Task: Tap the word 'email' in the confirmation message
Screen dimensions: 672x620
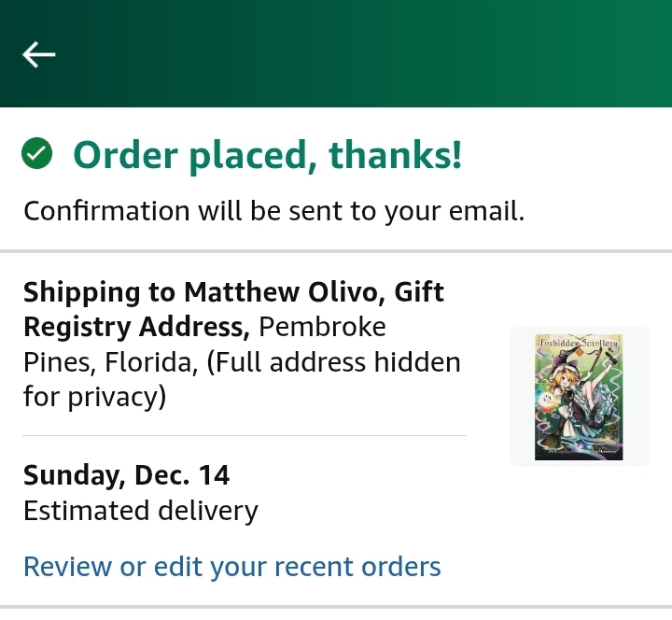Action: pyautogui.click(x=486, y=211)
